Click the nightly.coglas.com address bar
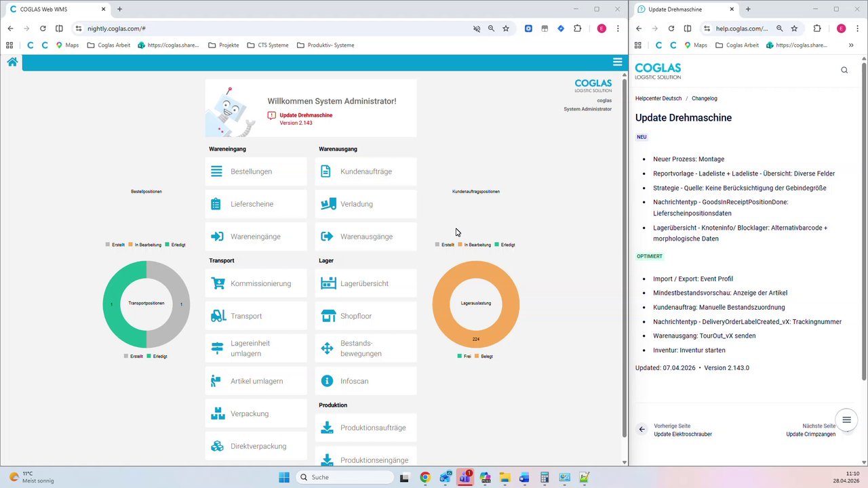This screenshot has width=868, height=488. point(271,28)
